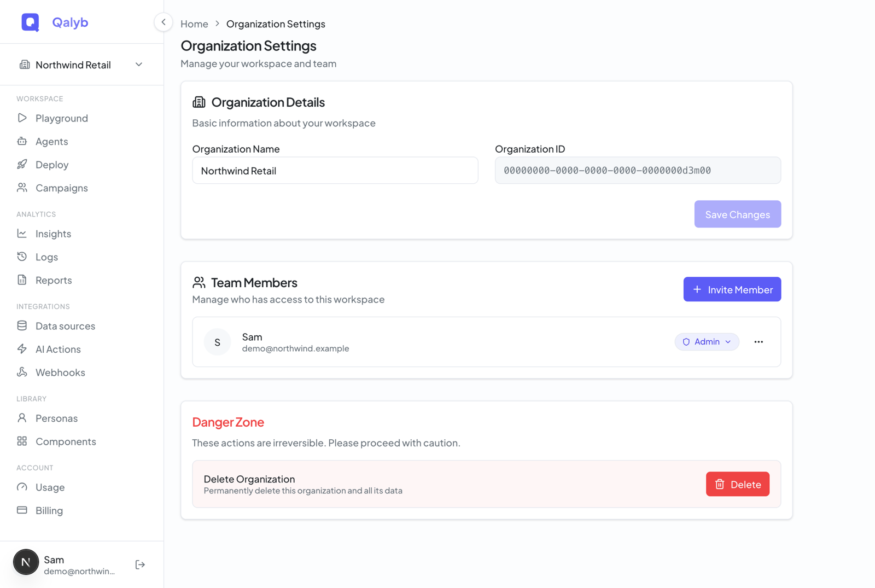Click the Deploy rocket icon
Screen dimensions: 875x588
(22, 164)
